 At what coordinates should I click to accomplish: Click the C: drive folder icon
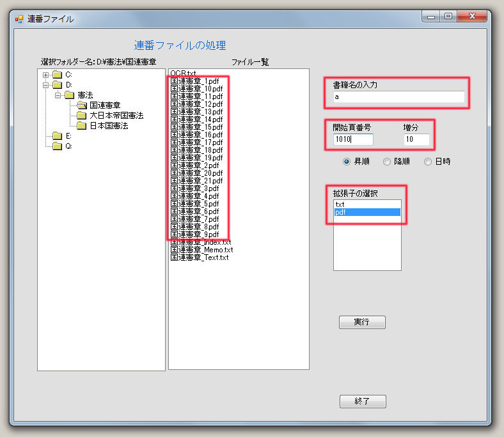[57, 75]
